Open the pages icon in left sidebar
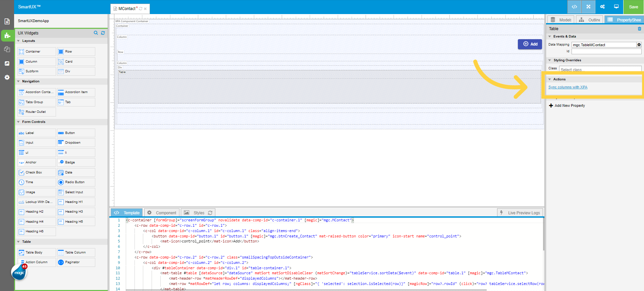The image size is (644, 291). 7,21
